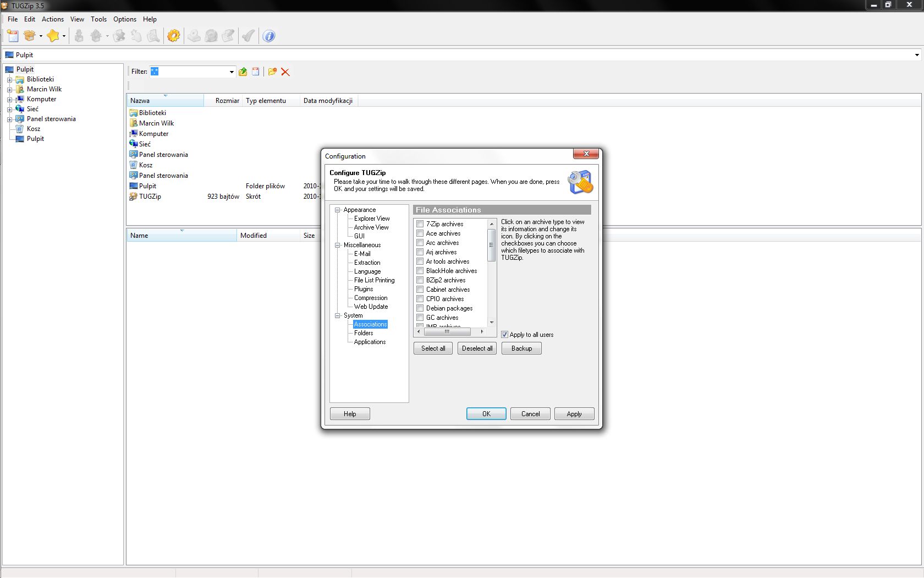Click the blue About info icon
This screenshot has width=924, height=578.
tap(269, 36)
